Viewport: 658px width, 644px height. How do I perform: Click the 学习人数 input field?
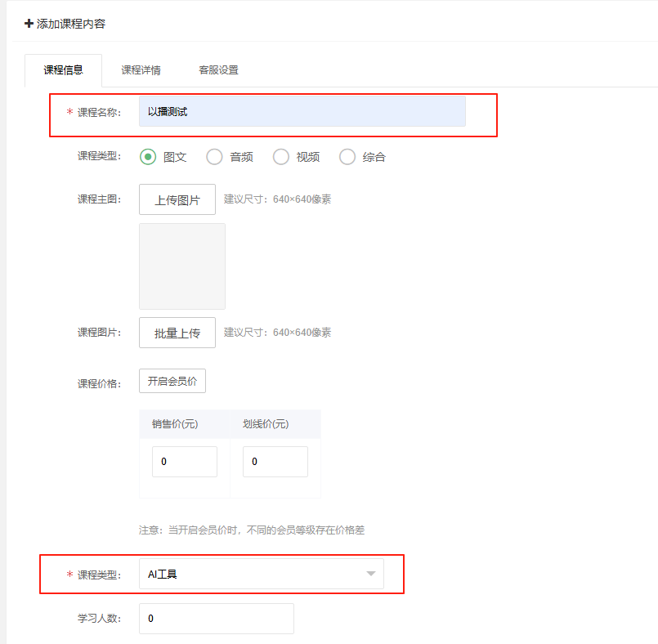216,619
